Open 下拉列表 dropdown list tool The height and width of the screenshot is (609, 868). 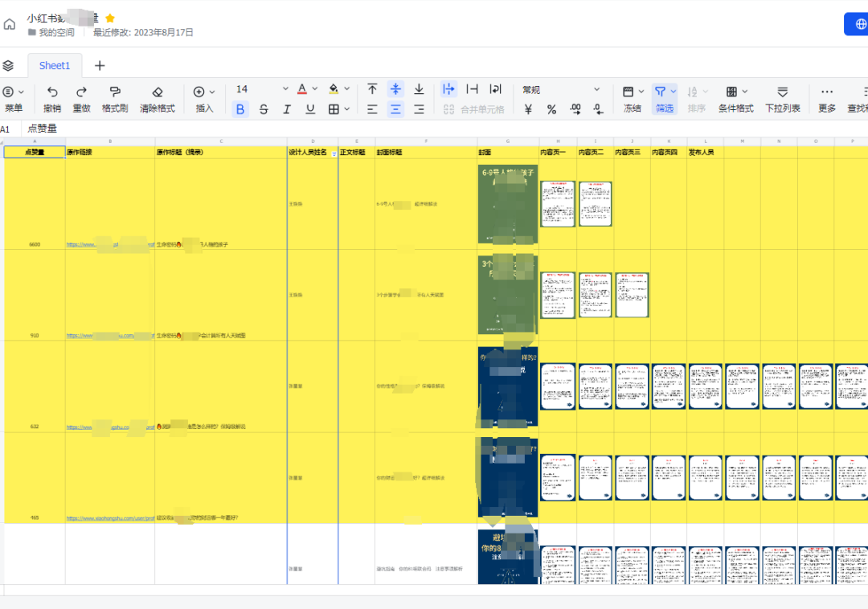click(782, 99)
